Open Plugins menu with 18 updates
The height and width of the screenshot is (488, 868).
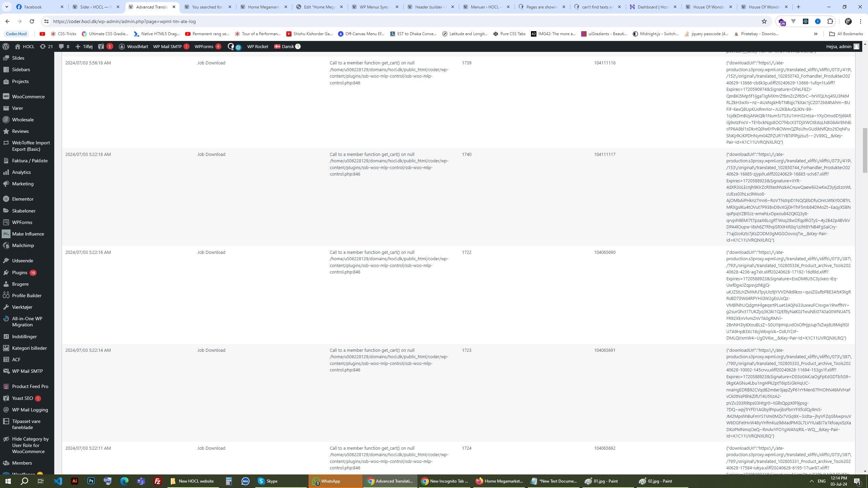20,272
